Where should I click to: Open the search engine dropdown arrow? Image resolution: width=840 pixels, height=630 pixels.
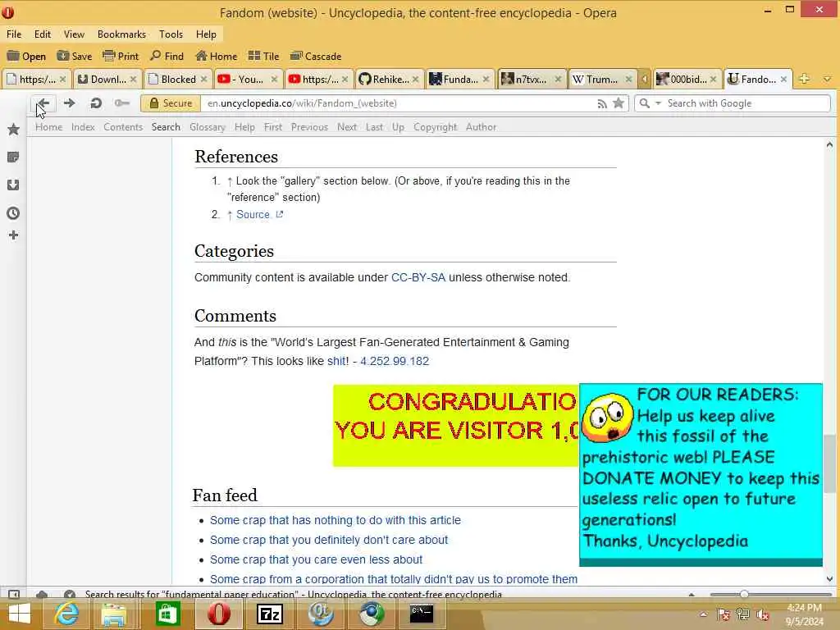(659, 103)
